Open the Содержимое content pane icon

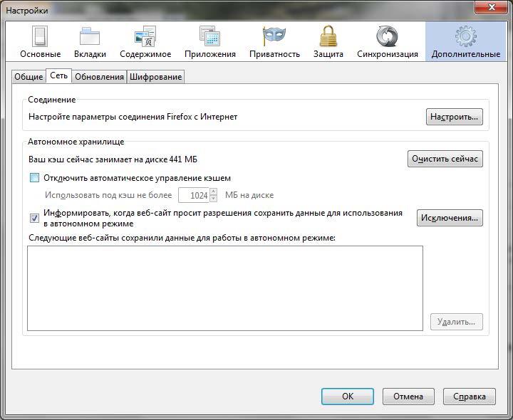145,41
